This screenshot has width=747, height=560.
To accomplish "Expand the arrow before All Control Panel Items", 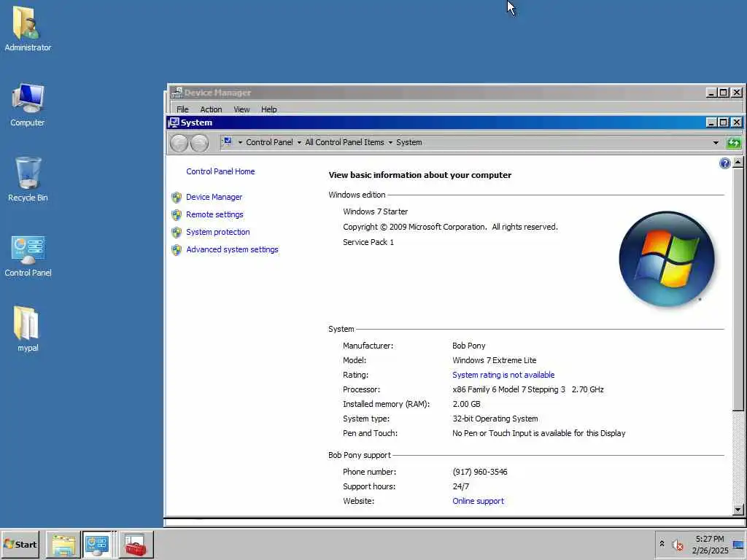I will click(299, 142).
